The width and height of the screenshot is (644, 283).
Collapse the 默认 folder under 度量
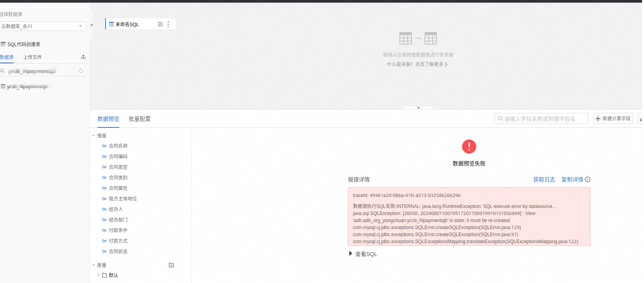pyautogui.click(x=99, y=275)
